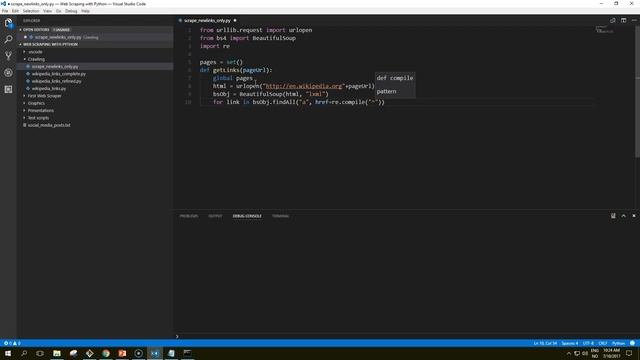
Task: Change indentation via Spaces: 4 in the status bar
Action: [569, 343]
